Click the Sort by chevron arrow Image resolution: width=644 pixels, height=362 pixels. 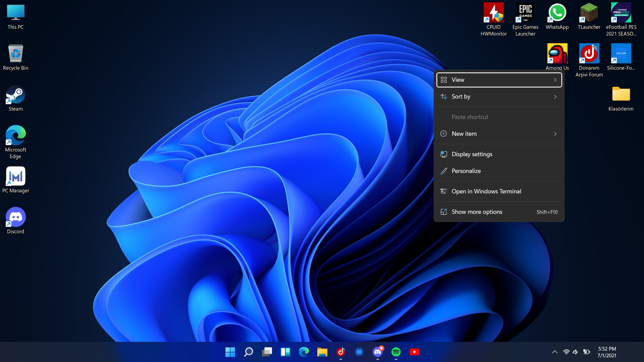coord(555,97)
